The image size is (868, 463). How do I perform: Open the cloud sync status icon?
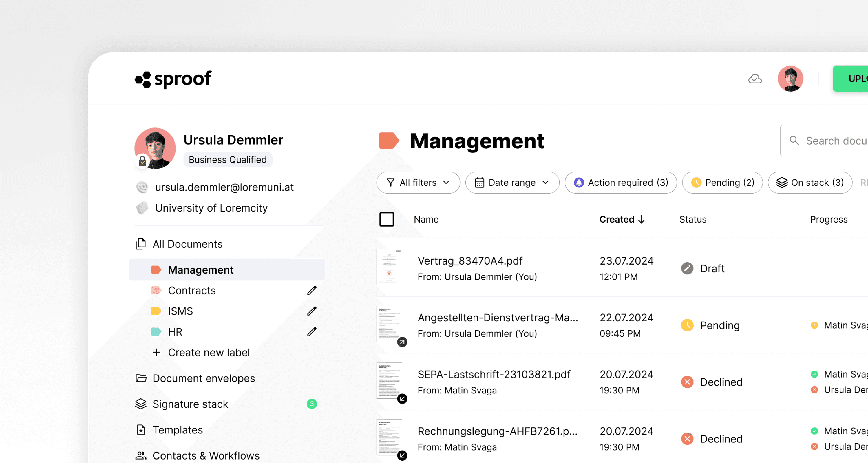tap(755, 79)
